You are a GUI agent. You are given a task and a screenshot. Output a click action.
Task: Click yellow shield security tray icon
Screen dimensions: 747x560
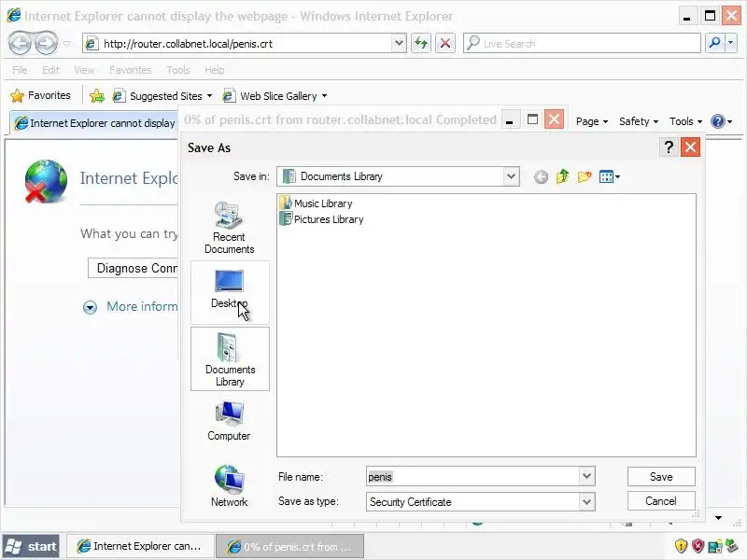pyautogui.click(x=681, y=545)
